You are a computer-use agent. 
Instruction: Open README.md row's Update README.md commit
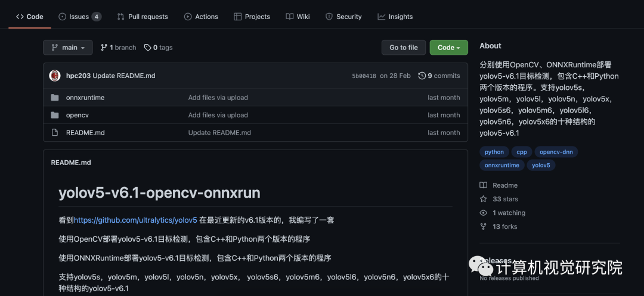(x=219, y=133)
